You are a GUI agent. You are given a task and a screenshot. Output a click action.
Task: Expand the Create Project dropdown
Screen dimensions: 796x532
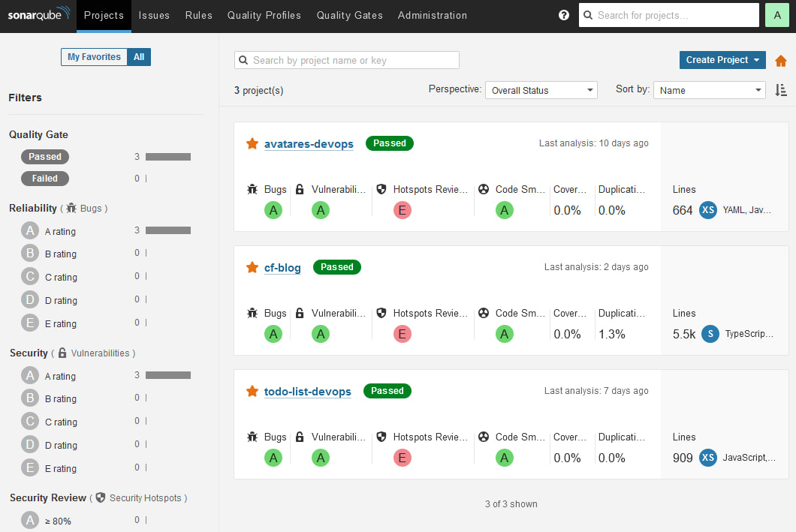tap(722, 60)
